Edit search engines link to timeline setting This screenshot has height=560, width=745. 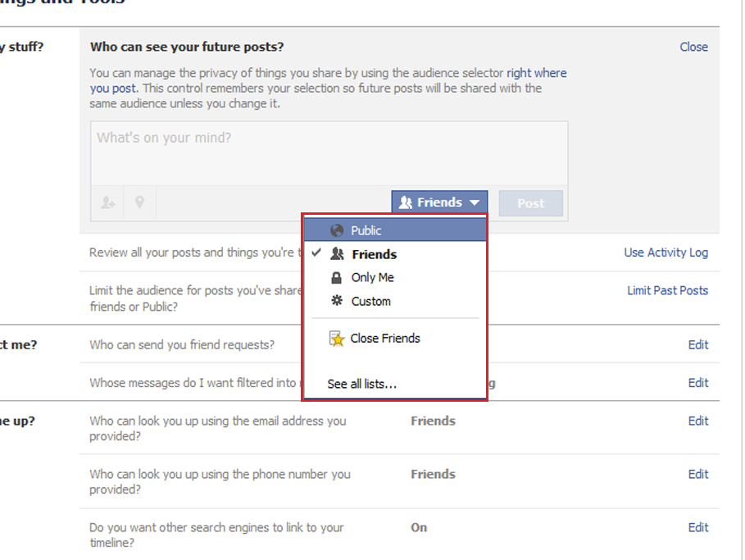click(698, 527)
